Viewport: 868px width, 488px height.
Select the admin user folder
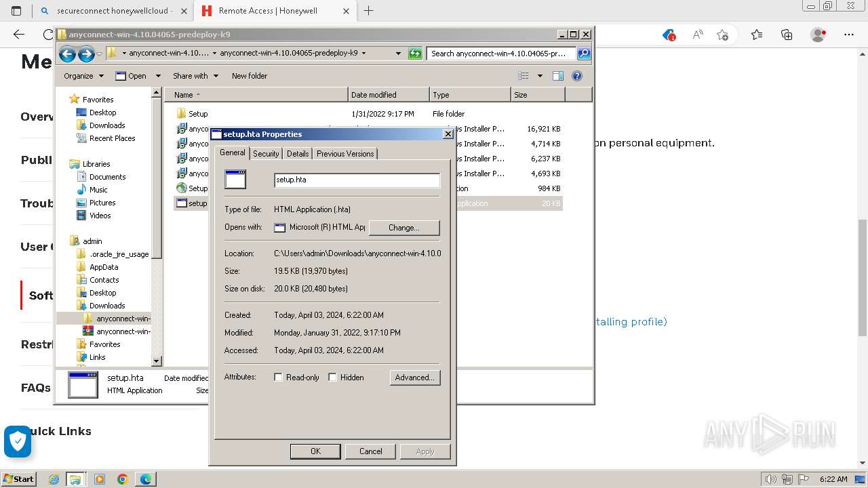tap(92, 241)
